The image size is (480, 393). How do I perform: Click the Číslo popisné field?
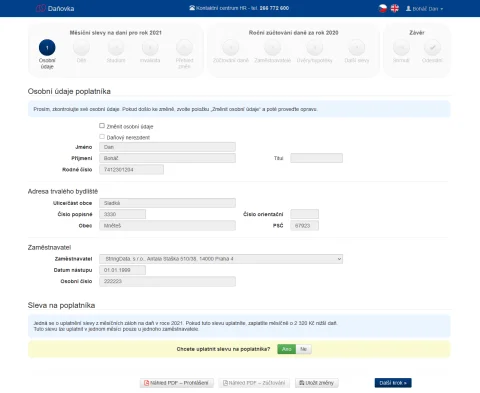(x=122, y=214)
